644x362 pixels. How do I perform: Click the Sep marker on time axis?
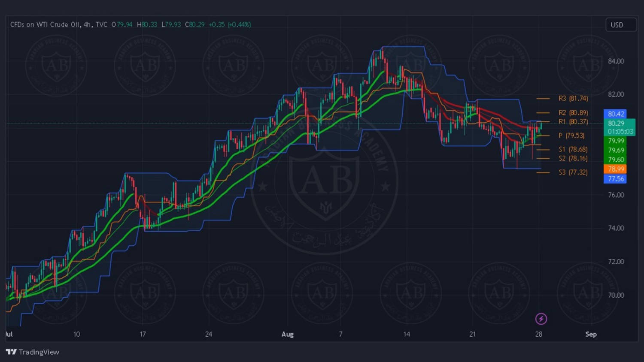click(591, 335)
